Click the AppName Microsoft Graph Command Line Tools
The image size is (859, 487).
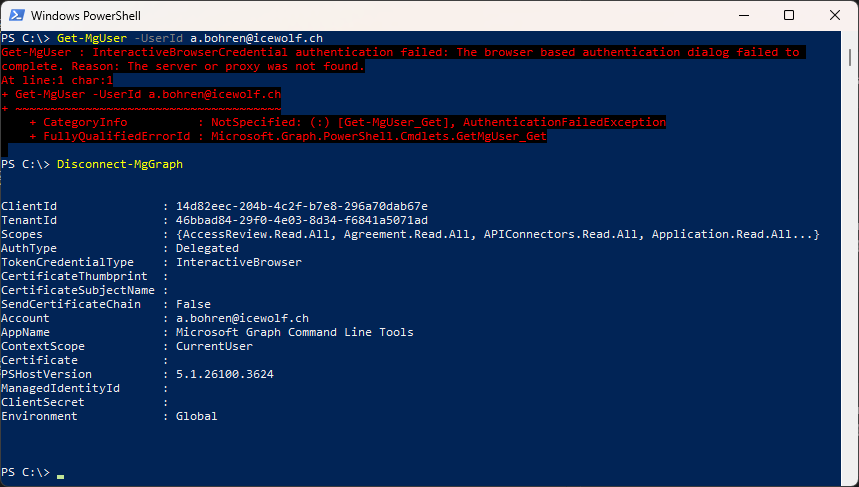(x=295, y=333)
